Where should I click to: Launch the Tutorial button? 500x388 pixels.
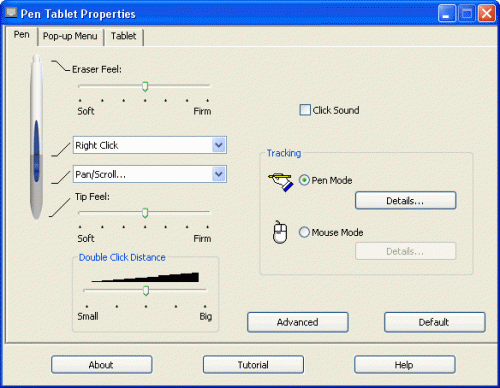tap(253, 365)
